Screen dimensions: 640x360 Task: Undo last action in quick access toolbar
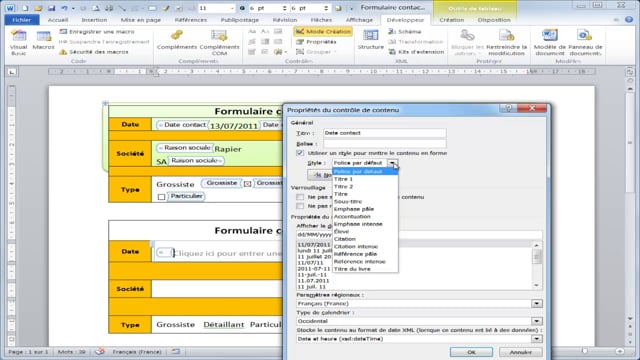(x=64, y=8)
